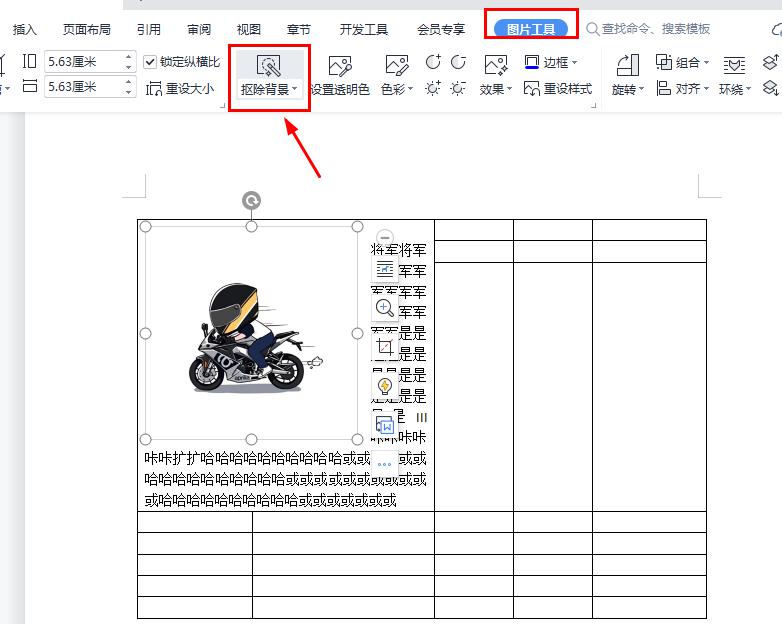Viewport: 782px width, 624px height.
Task: Open the 抠除背景 dropdown arrow
Action: click(x=295, y=89)
